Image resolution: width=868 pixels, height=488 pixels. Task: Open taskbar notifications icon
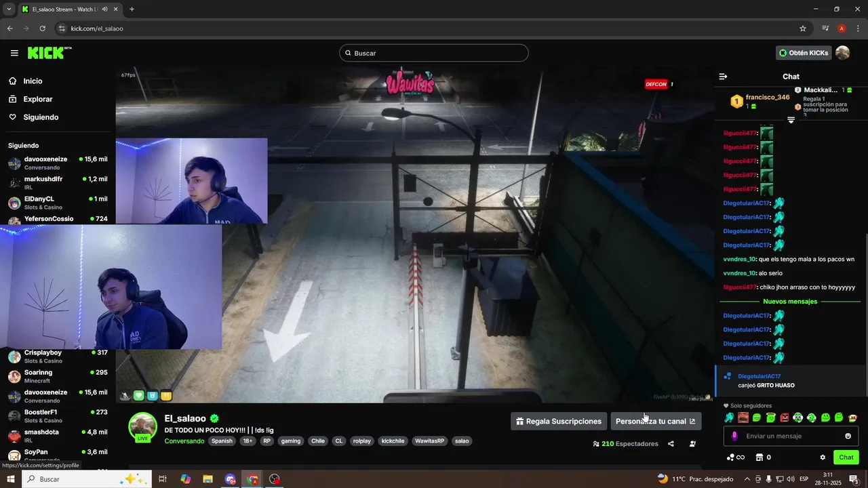pos(853,479)
